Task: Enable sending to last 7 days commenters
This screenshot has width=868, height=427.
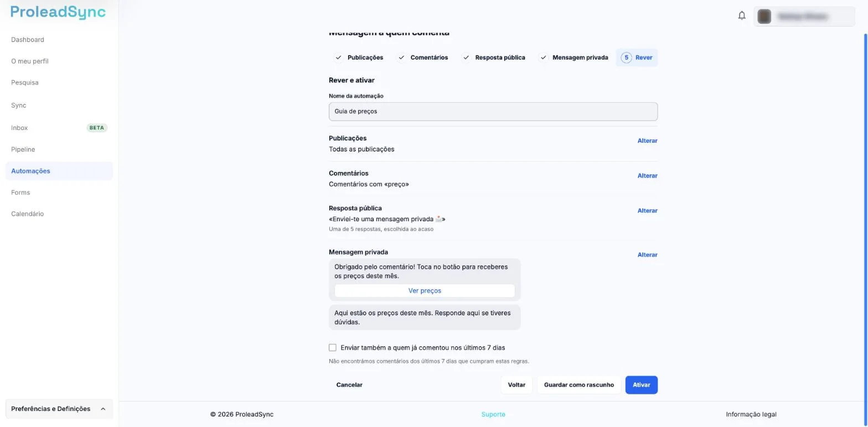Action: pos(333,348)
